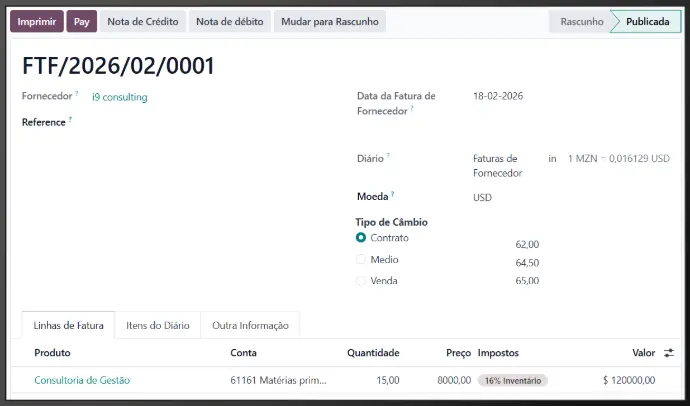
Task: Select Linhas de Fatura tab
Action: (68, 325)
